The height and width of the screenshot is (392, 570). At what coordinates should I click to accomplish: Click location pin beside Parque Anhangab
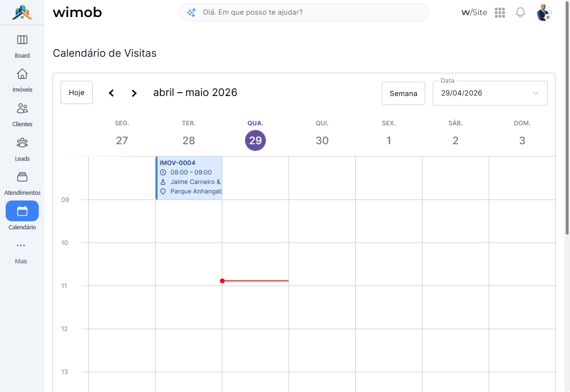[163, 192]
